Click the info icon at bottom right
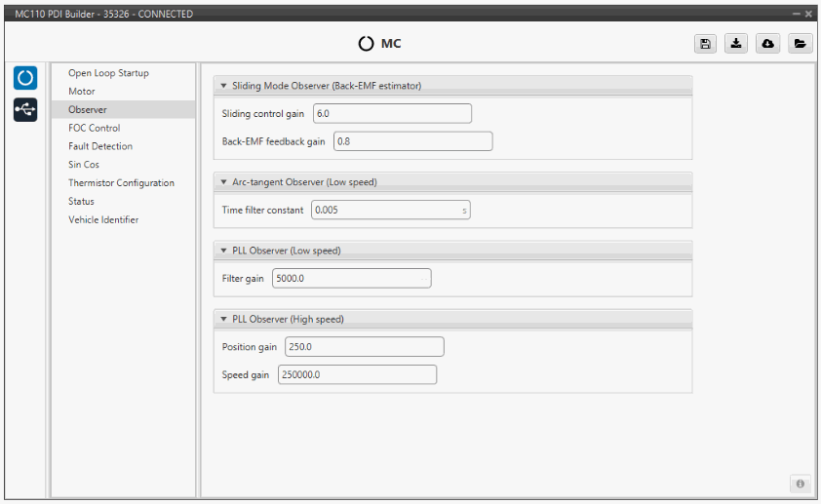The height and width of the screenshot is (504, 821). coord(800,484)
